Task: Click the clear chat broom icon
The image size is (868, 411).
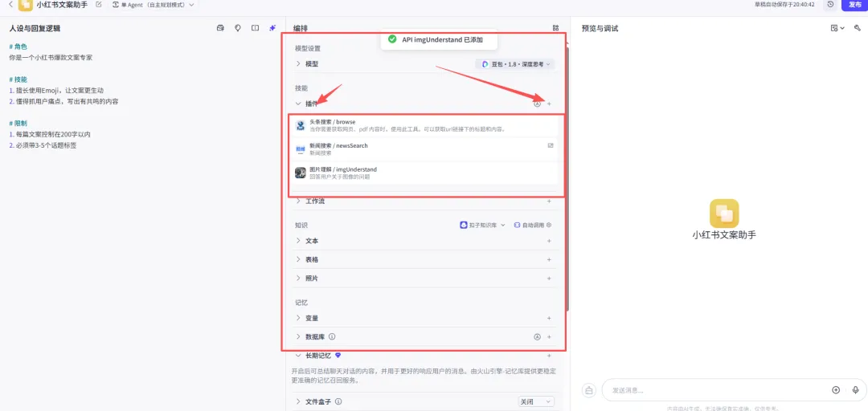Action: [x=589, y=390]
